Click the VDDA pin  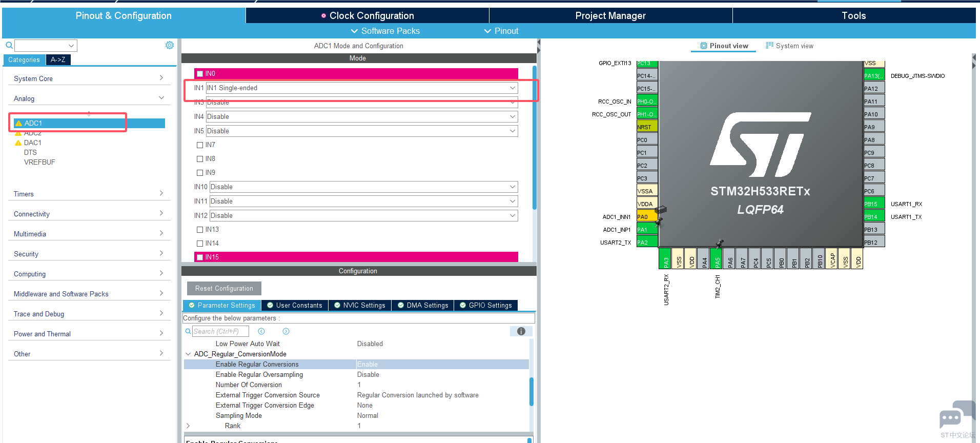pyautogui.click(x=647, y=204)
